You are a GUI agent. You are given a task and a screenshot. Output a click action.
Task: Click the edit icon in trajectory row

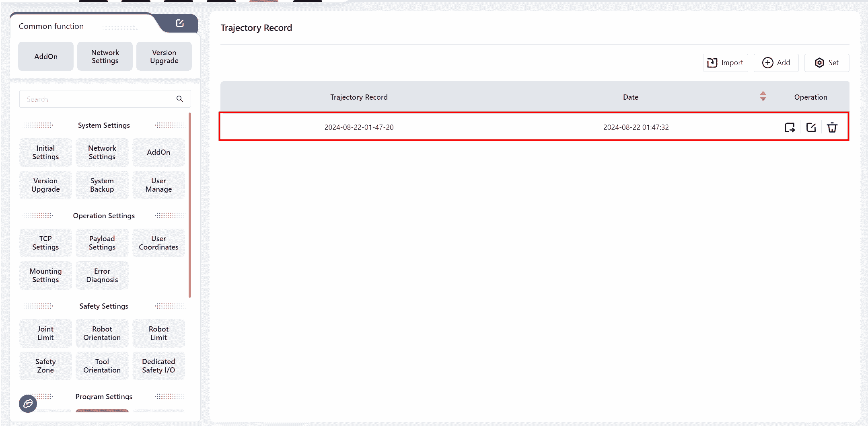[811, 127]
